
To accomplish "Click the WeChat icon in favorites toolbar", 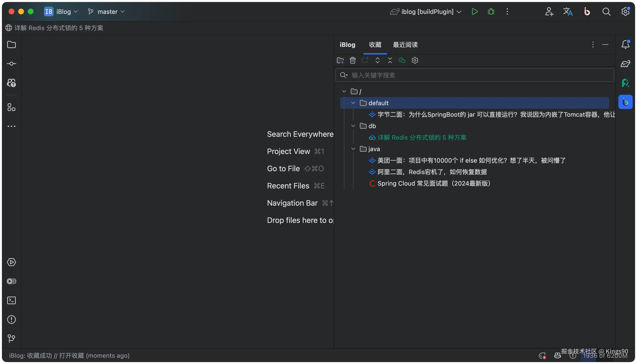I will [x=402, y=60].
